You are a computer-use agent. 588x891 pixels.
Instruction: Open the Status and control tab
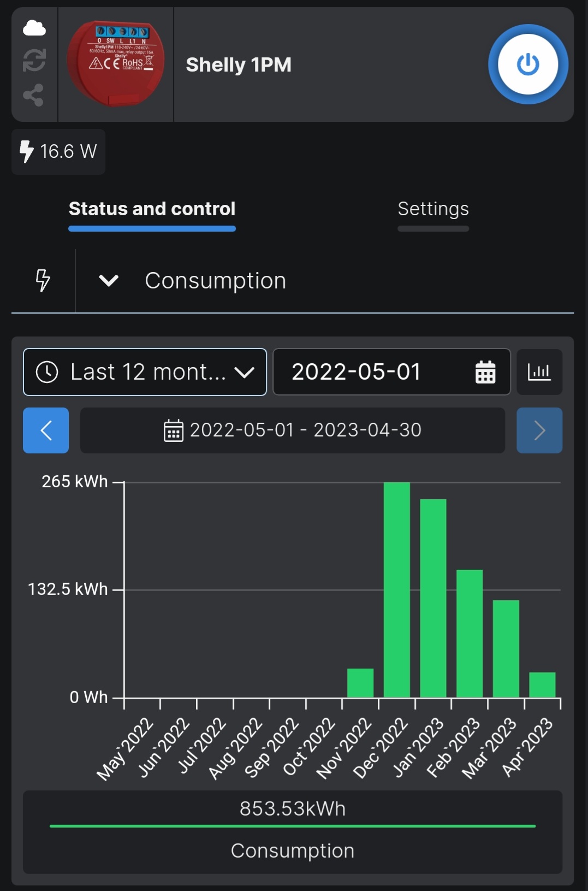(x=152, y=209)
